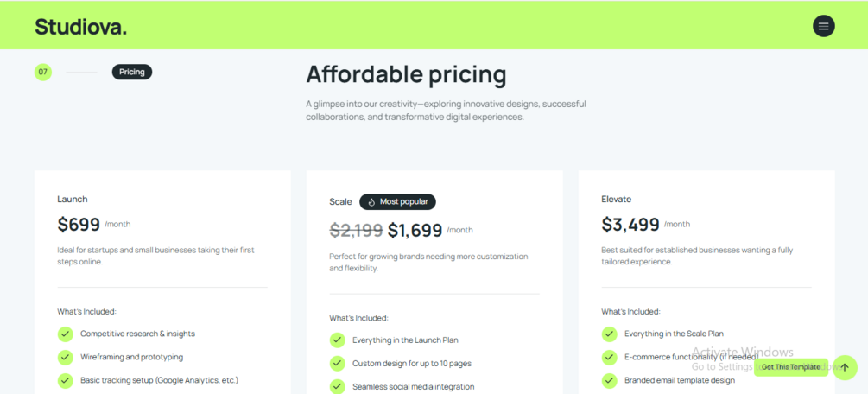Click the checkmark beside Everything in the Scale Plan
This screenshot has height=394, width=868.
(x=610, y=334)
